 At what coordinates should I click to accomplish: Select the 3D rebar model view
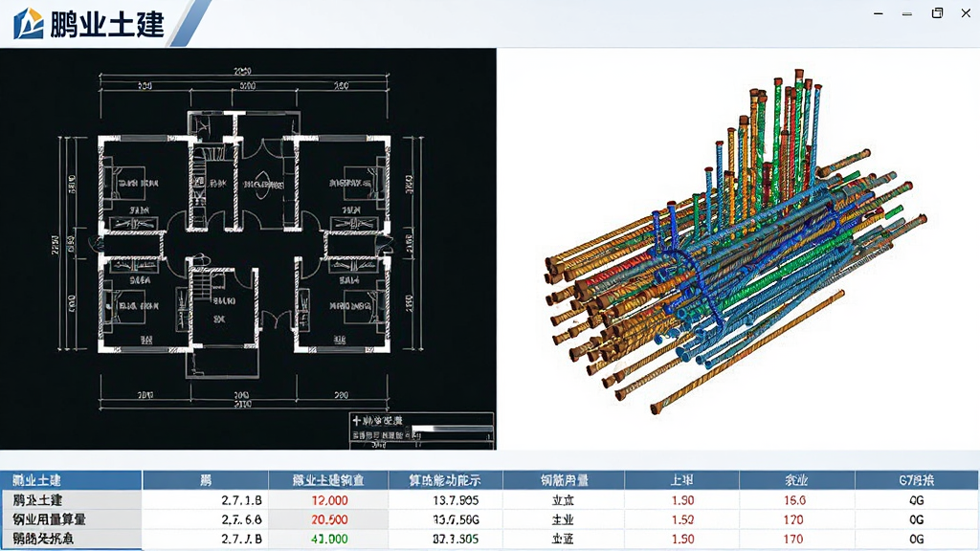pos(738,249)
